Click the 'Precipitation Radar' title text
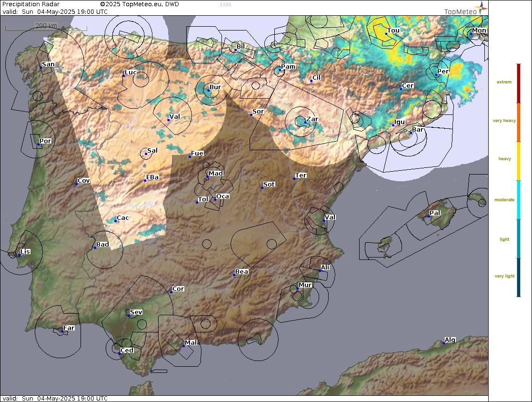The width and height of the screenshot is (532, 402). click(x=31, y=4)
